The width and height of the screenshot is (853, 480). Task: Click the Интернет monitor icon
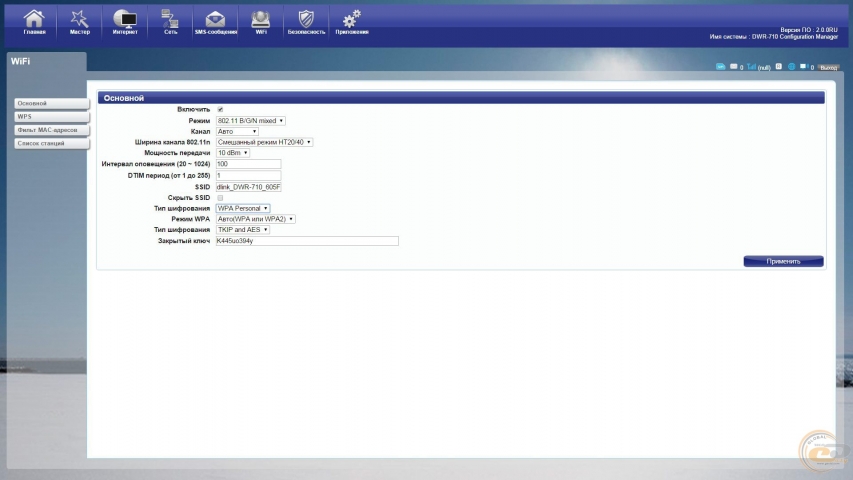[125, 21]
